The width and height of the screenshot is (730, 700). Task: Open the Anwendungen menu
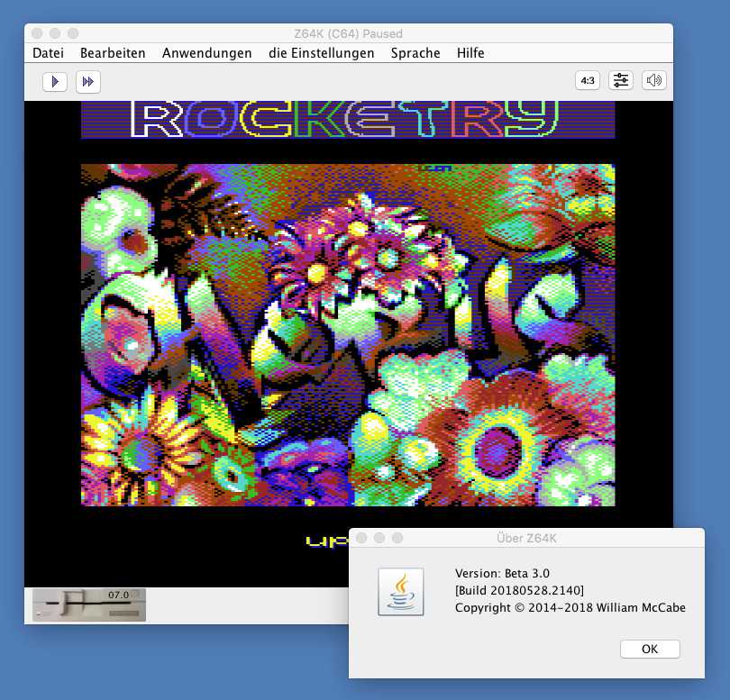(x=206, y=53)
